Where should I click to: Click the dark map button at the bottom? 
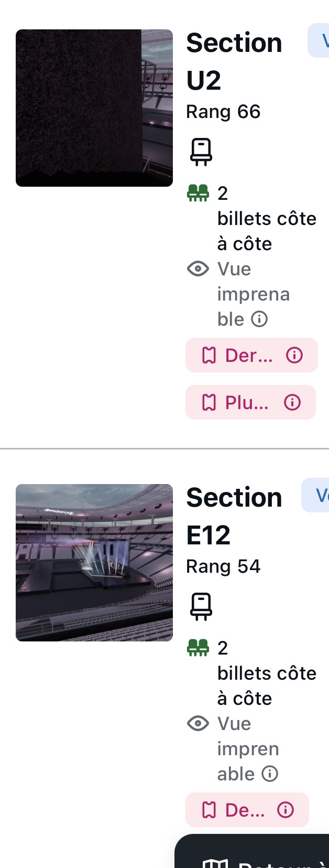251,851
